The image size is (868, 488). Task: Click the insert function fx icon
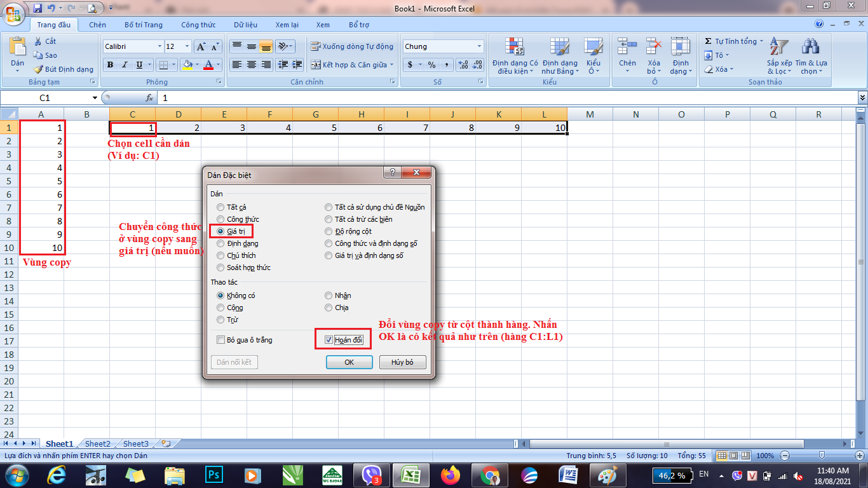pyautogui.click(x=150, y=98)
